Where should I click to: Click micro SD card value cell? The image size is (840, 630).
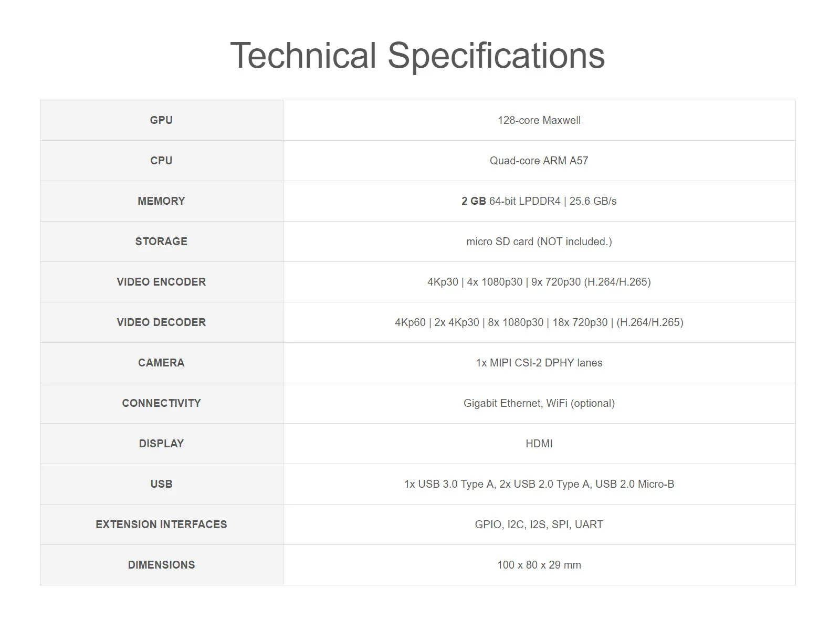pyautogui.click(x=539, y=241)
